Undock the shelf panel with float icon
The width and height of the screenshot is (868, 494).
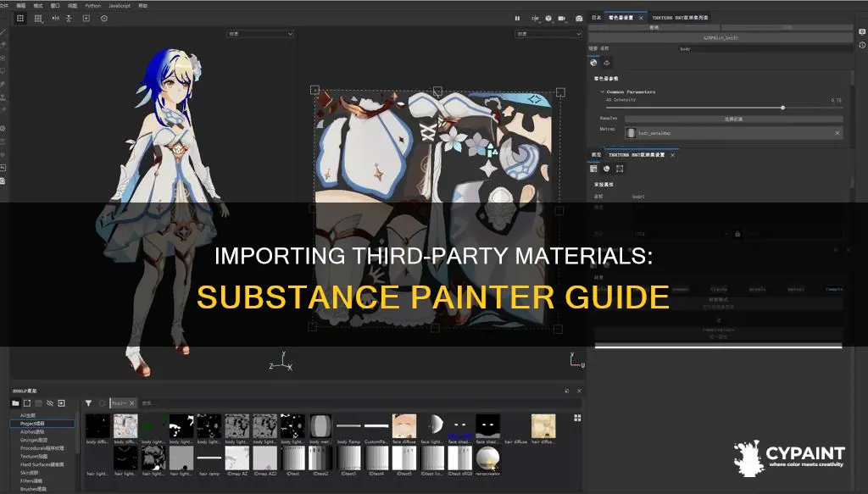(567, 391)
